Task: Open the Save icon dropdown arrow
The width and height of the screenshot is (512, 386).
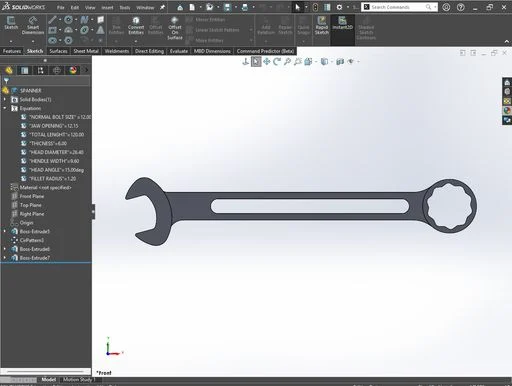Action: (235, 7)
